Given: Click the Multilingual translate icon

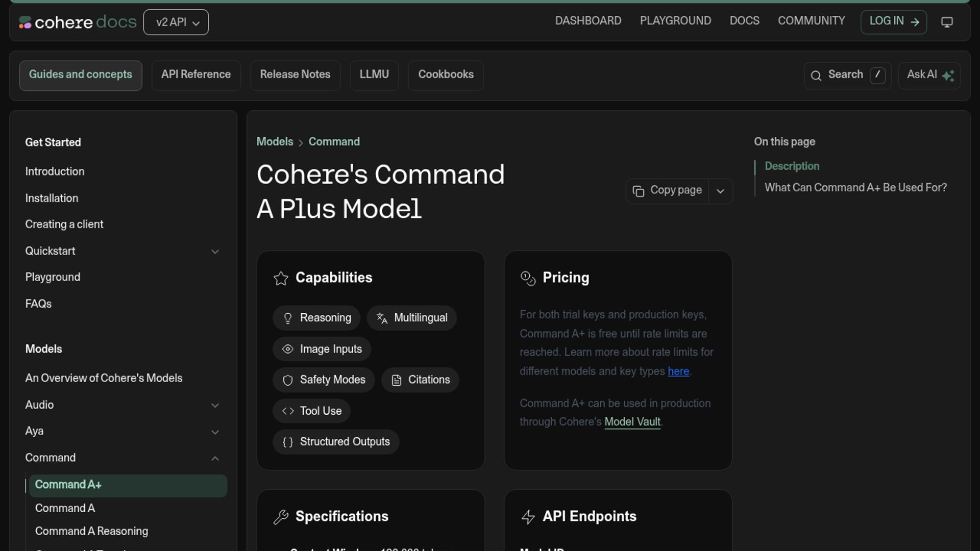Looking at the screenshot, I should click(x=382, y=318).
